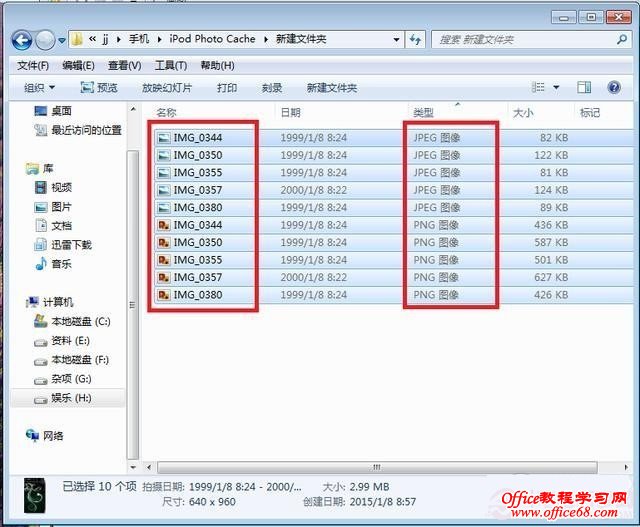Open drive 本地磁盘 (C:)

72,321
